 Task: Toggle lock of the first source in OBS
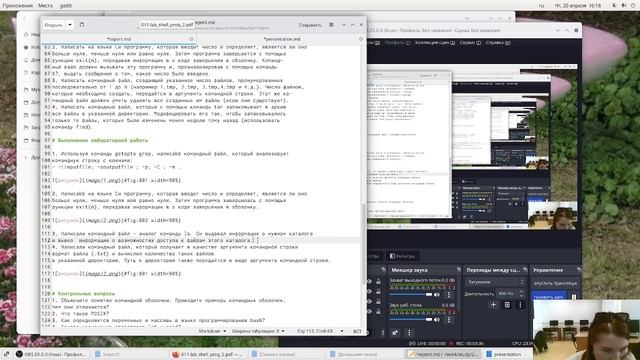pyautogui.click(x=378, y=282)
